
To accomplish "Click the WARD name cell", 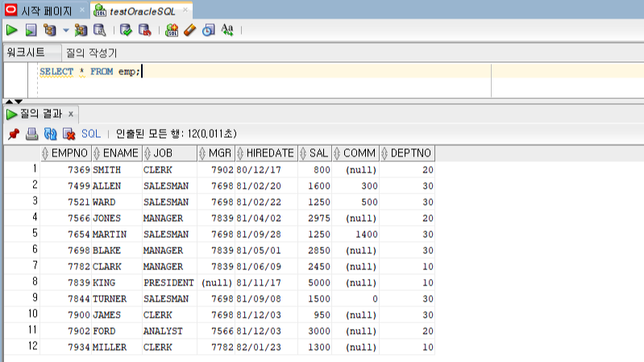I will point(117,202).
